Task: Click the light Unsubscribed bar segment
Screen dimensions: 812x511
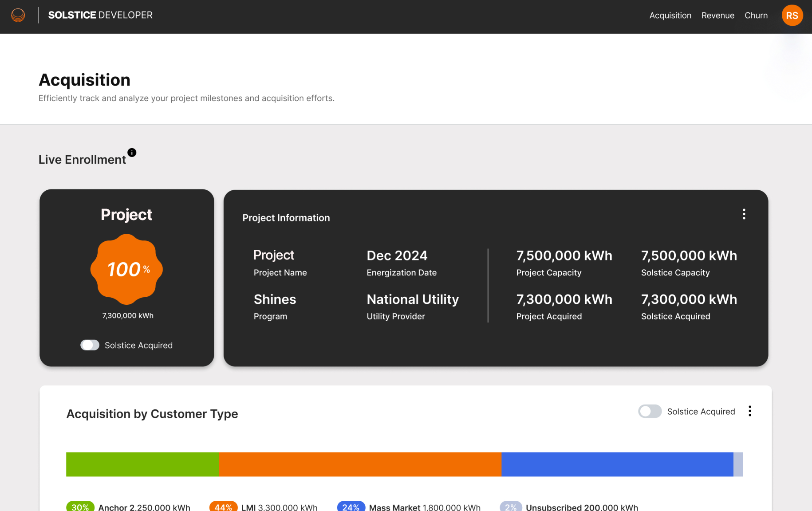Action: (738, 464)
